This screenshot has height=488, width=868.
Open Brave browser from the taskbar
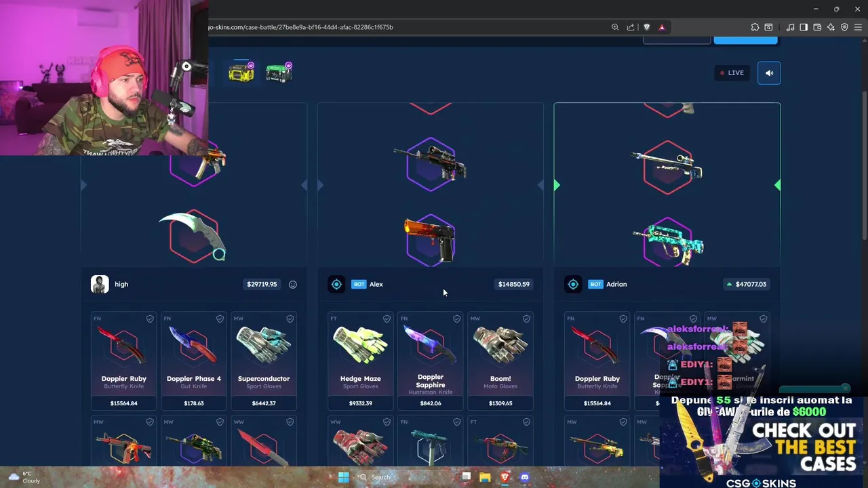pos(505,477)
